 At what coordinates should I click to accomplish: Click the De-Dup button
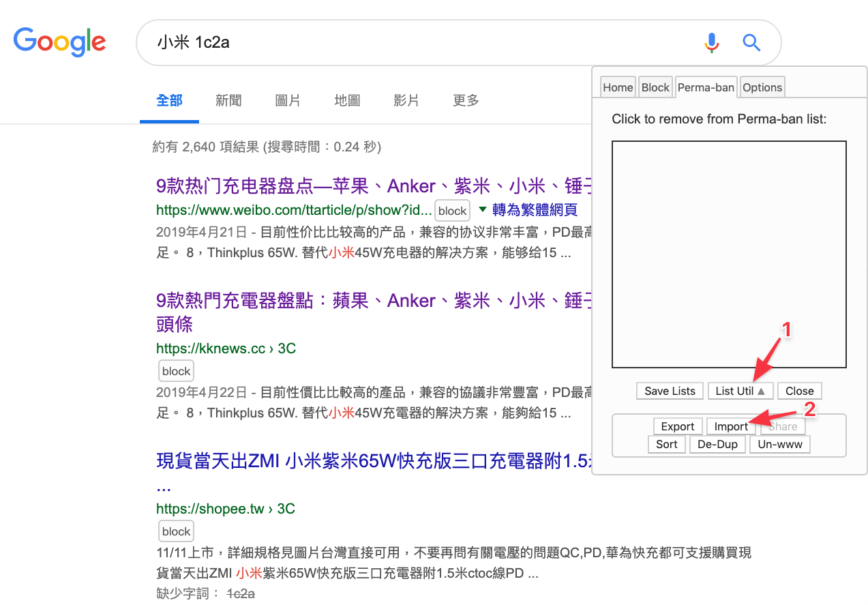point(717,444)
